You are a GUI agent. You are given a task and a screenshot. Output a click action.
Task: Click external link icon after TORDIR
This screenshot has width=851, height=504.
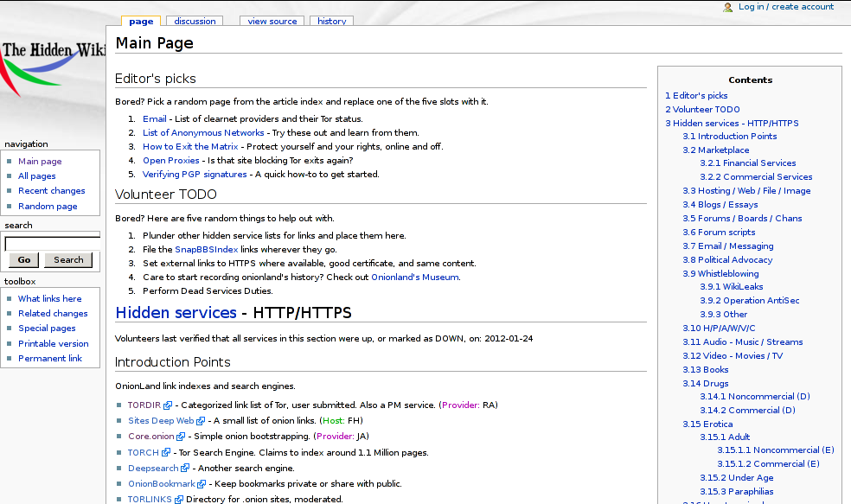tap(169, 405)
